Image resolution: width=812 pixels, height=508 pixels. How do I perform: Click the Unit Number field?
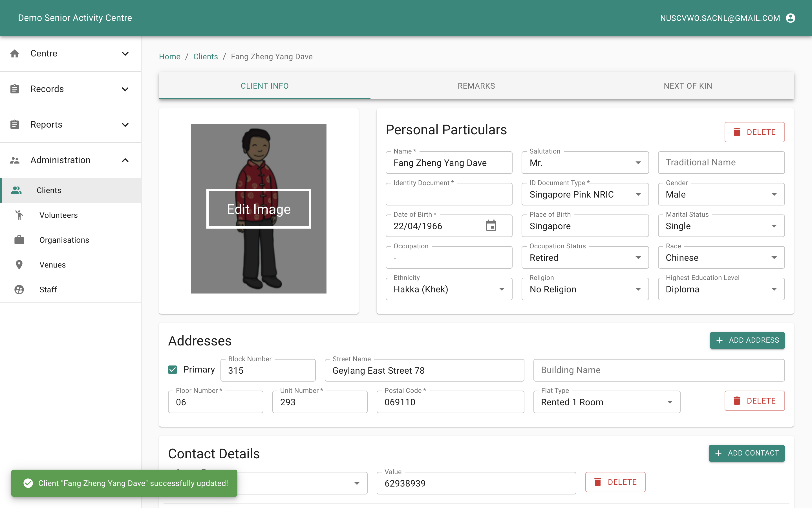pos(320,402)
